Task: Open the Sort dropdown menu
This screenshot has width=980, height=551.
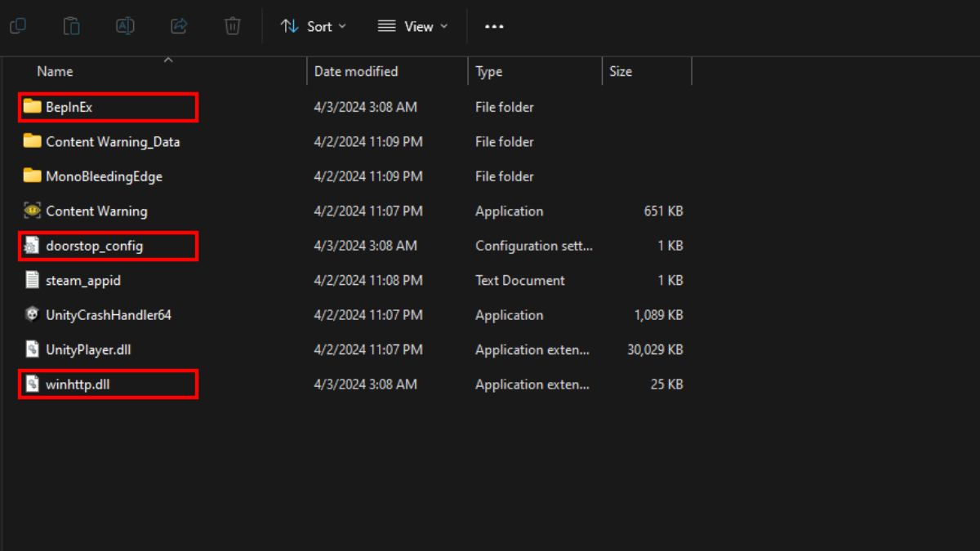Action: [x=313, y=26]
